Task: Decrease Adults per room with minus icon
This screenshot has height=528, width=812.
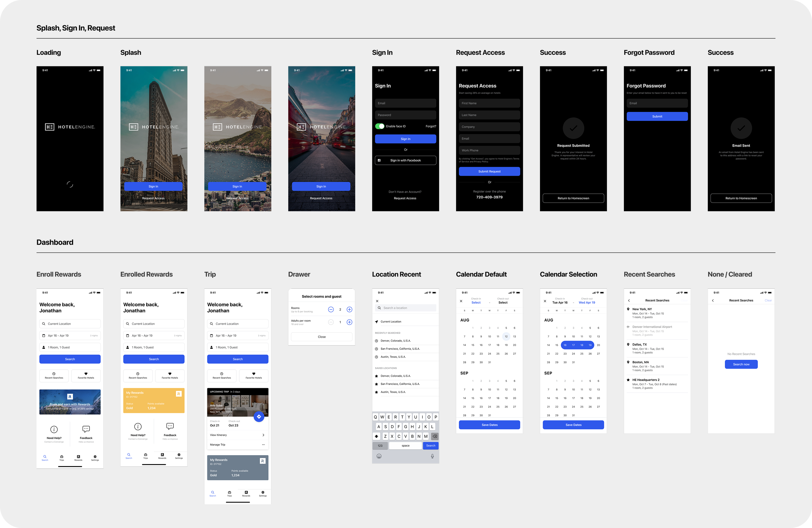Action: 331,322
